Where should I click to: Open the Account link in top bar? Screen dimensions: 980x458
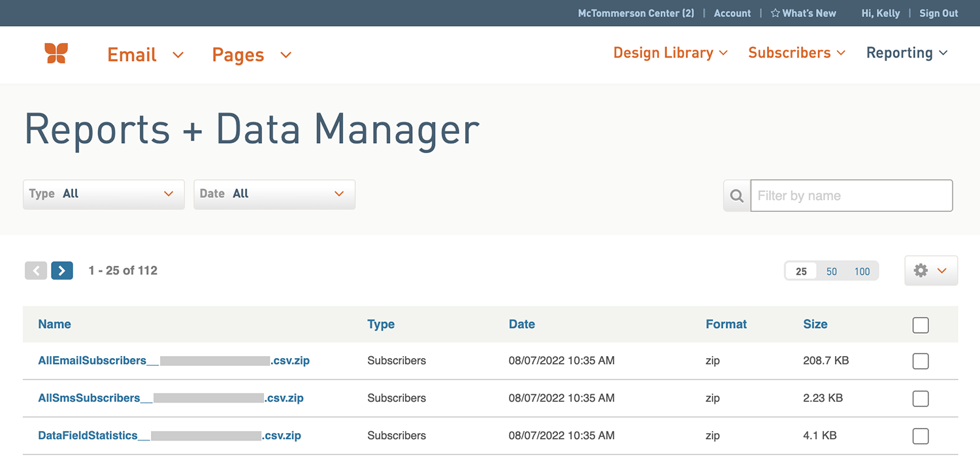click(x=732, y=13)
